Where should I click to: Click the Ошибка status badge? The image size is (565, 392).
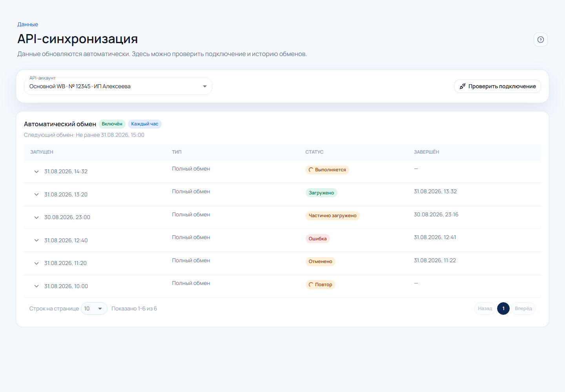(317, 239)
